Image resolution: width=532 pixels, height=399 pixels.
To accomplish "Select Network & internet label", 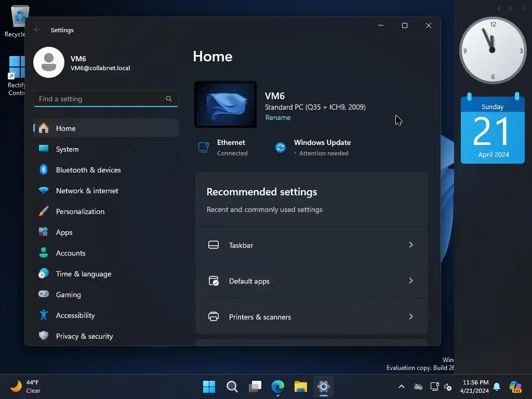I will point(87,191).
